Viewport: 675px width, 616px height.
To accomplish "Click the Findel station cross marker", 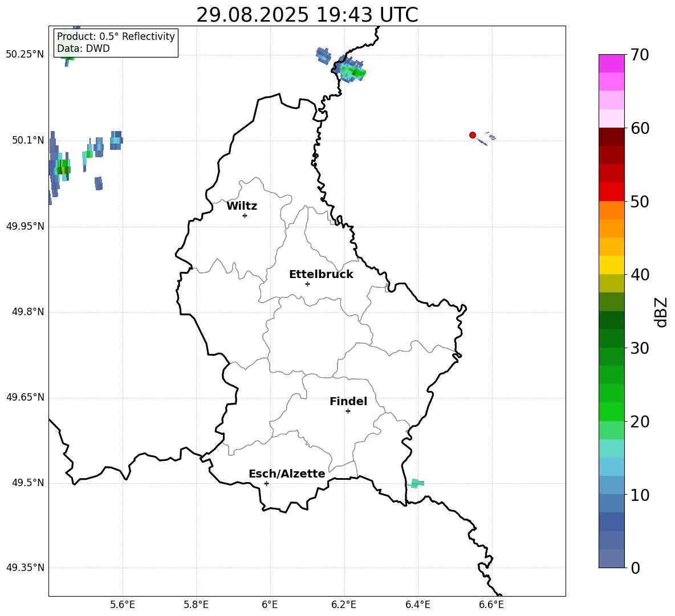I will point(348,411).
